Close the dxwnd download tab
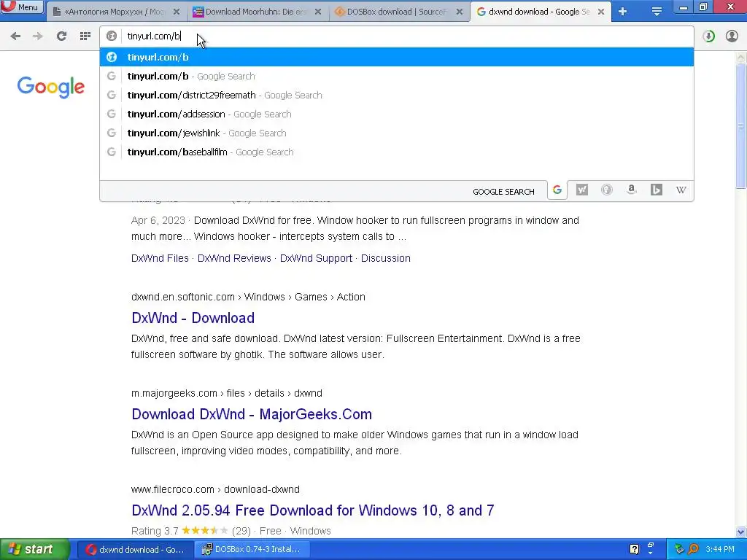 601,12
